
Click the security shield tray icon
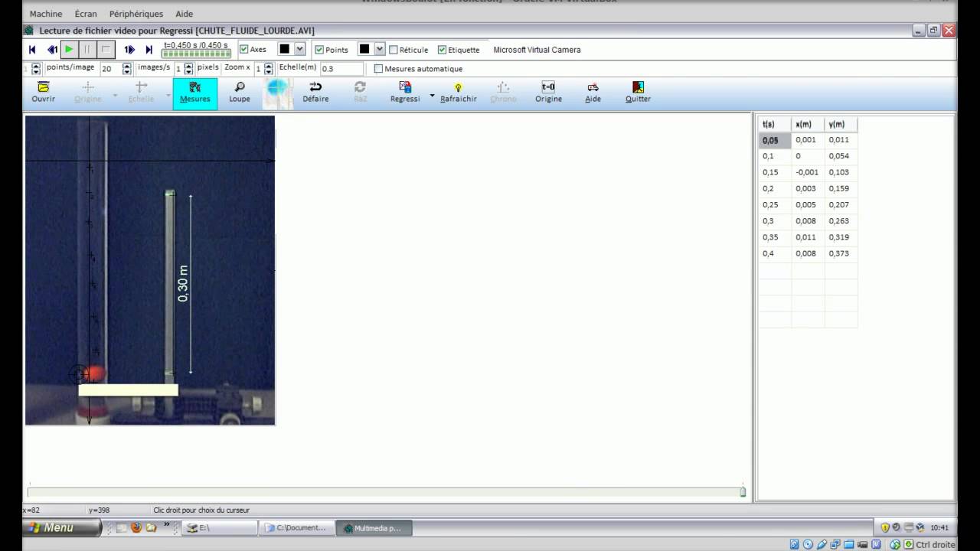point(884,527)
